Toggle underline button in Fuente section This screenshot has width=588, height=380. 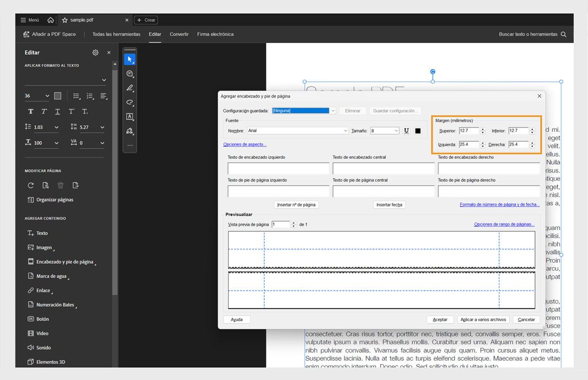(x=407, y=131)
